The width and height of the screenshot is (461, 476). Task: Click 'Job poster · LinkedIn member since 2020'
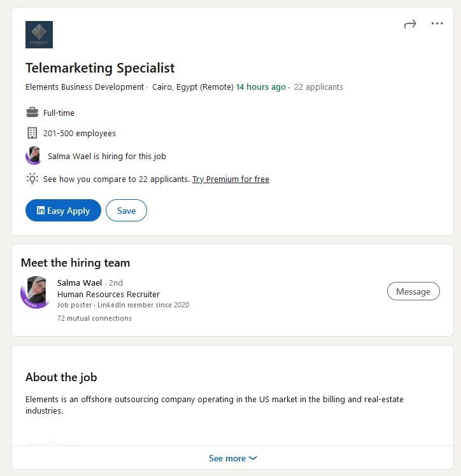click(x=123, y=305)
